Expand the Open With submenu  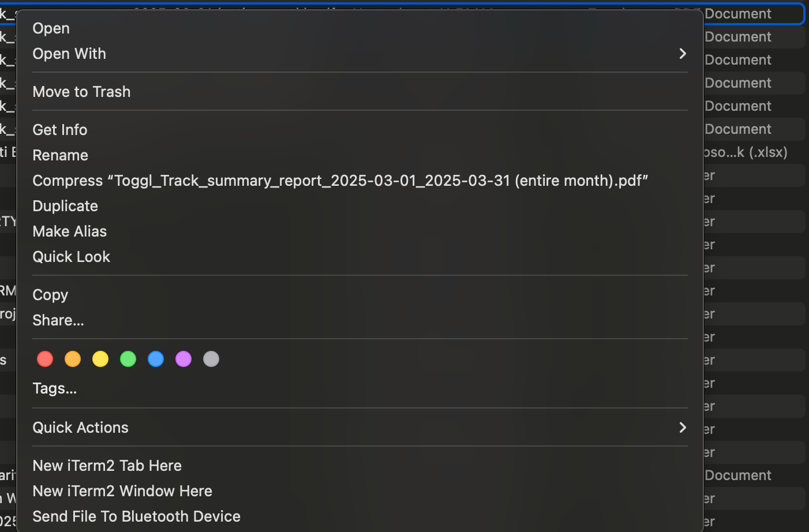[x=360, y=54]
